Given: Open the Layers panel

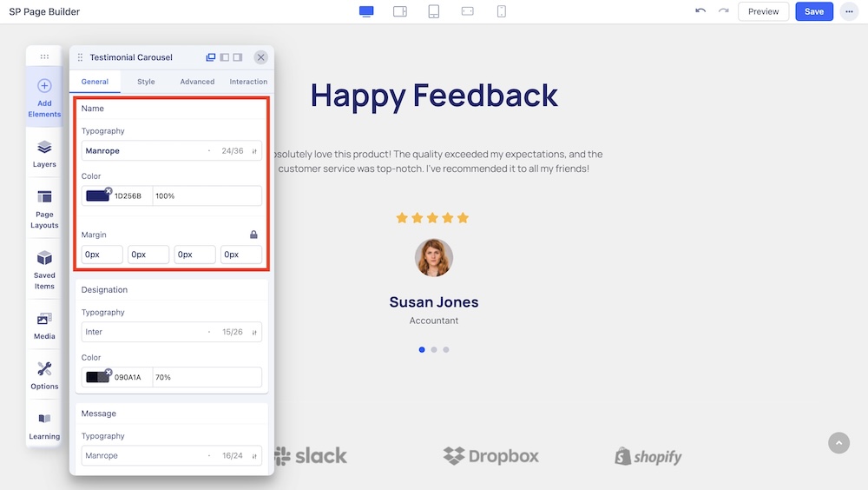Looking at the screenshot, I should coord(44,153).
